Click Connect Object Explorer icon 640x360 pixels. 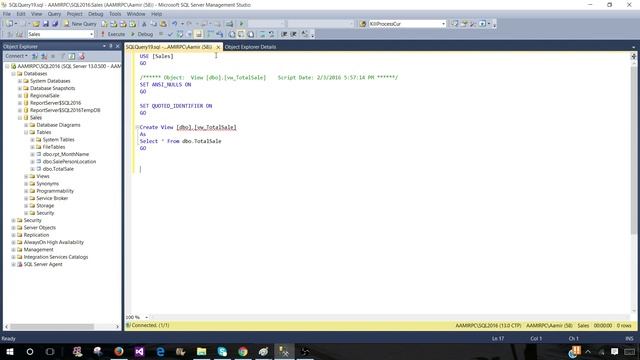35,56
